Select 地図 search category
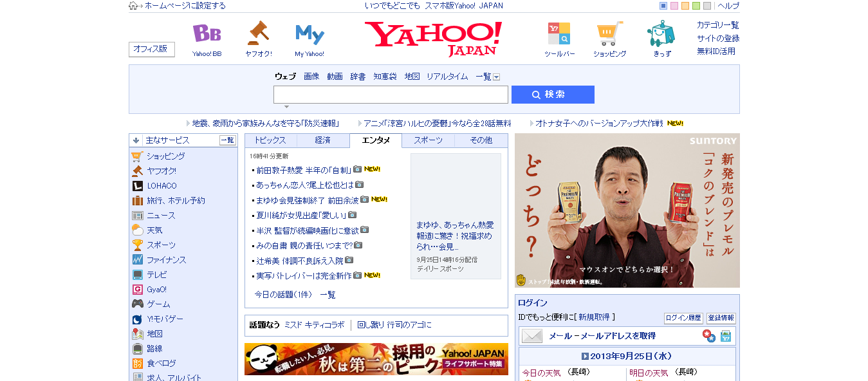This screenshot has width=868, height=381. [412, 77]
